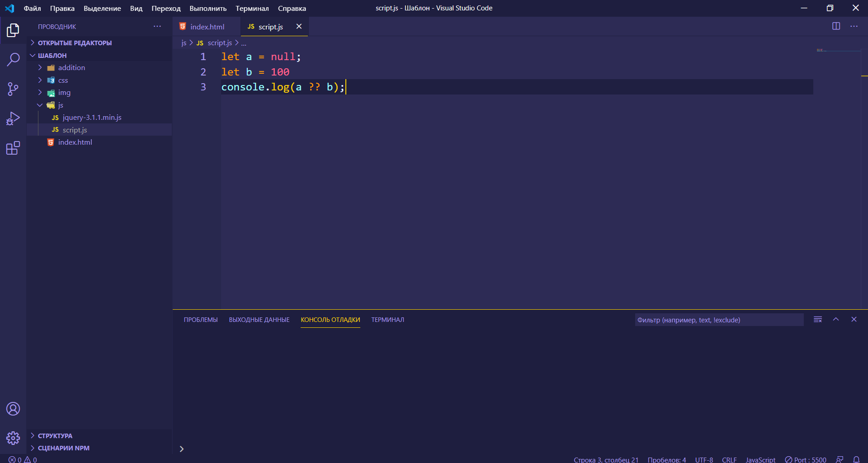
Task: Switch to the ВЫХОДНЫЕ ДАННЫЕ panel tab
Action: click(x=259, y=320)
